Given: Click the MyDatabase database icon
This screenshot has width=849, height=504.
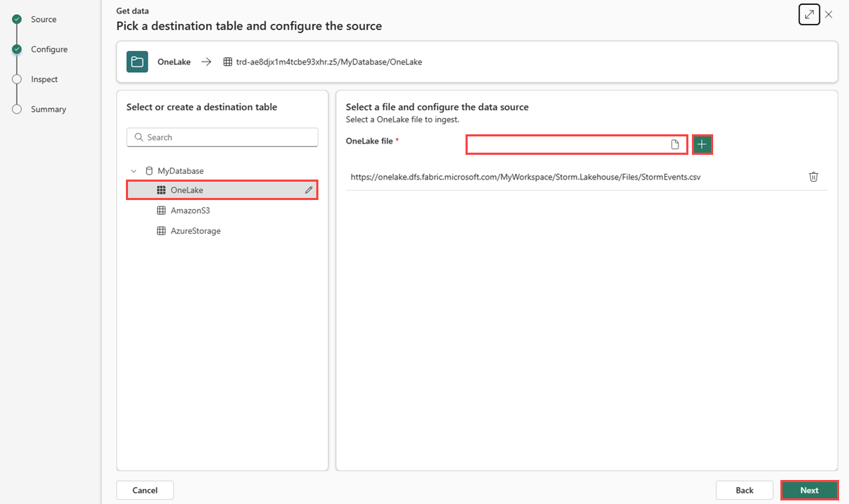Looking at the screenshot, I should [149, 171].
